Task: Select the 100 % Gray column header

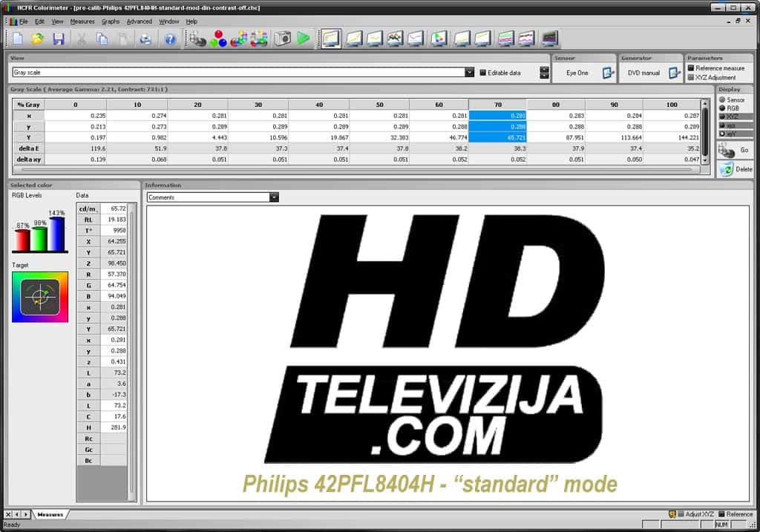Action: coord(672,105)
